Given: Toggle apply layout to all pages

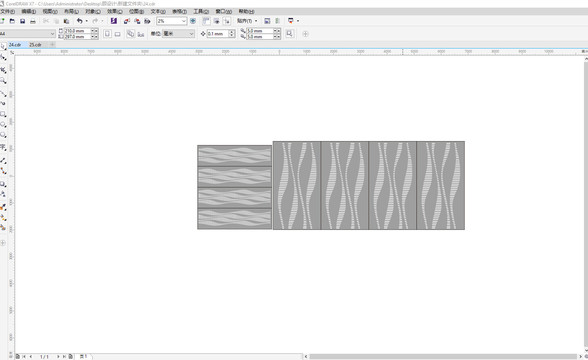Looking at the screenshot, I should [130, 34].
